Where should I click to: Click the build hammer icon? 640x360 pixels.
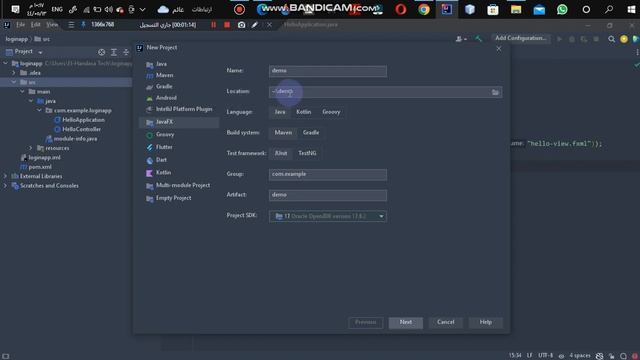[478, 39]
